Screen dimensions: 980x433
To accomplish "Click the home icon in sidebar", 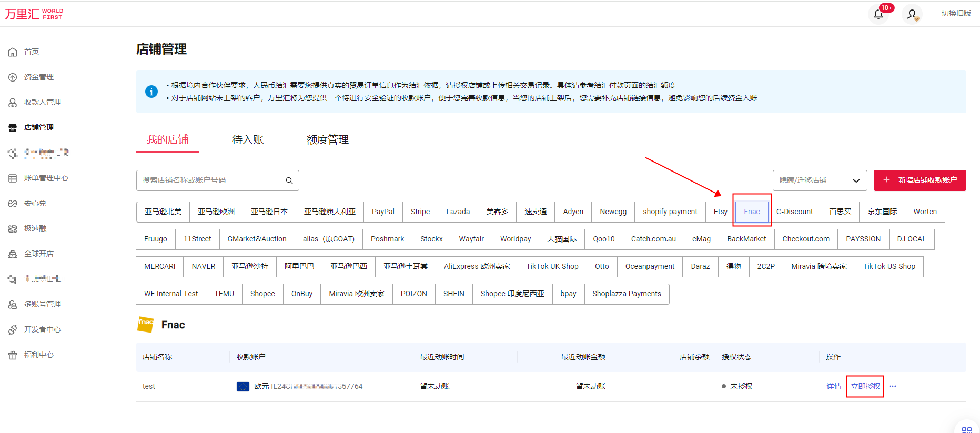I will [x=13, y=52].
